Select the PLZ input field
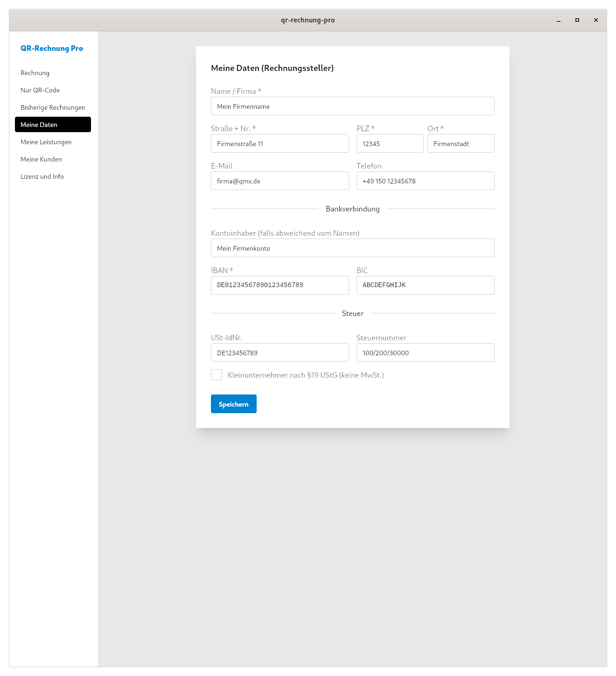Screen dimensions: 616x676 pyautogui.click(x=390, y=144)
